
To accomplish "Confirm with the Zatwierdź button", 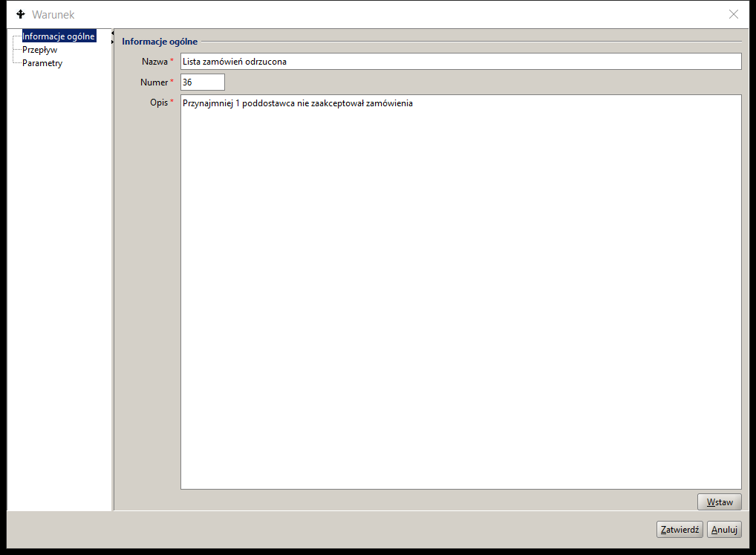I will click(680, 530).
